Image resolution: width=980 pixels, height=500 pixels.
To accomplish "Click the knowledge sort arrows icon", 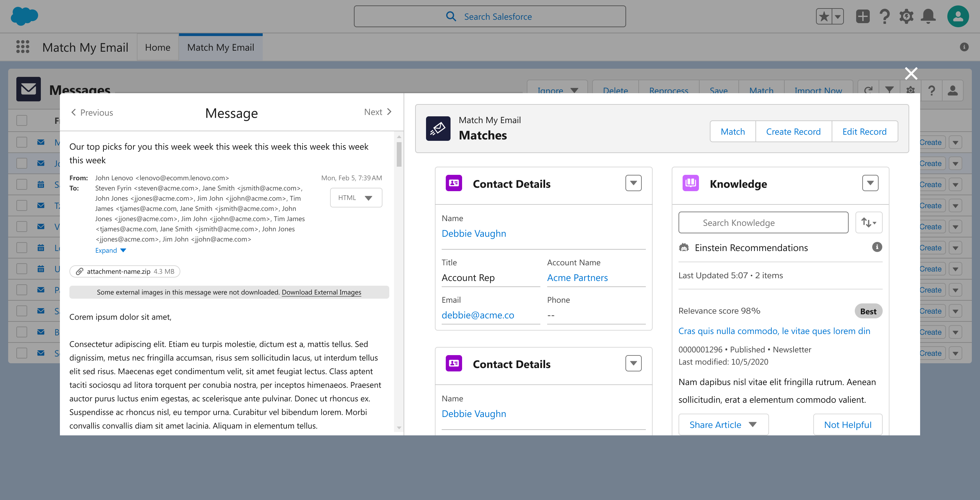I will tap(868, 222).
